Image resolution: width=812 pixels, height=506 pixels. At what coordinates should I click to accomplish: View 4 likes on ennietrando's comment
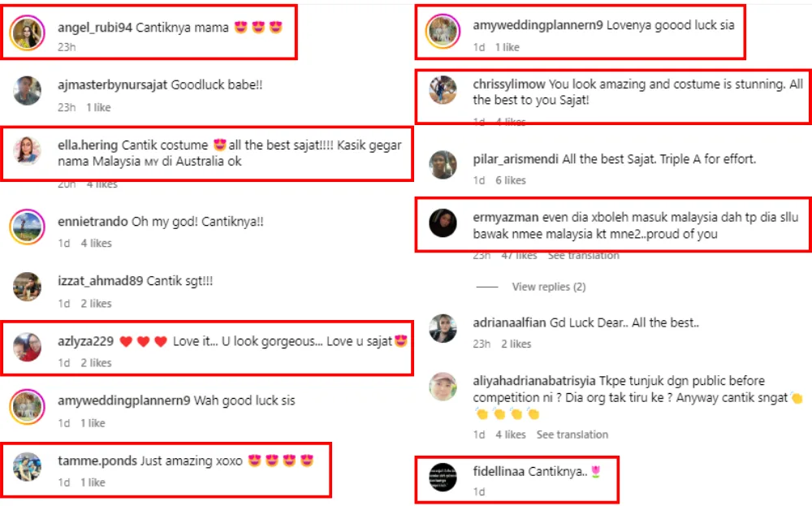[x=96, y=243]
